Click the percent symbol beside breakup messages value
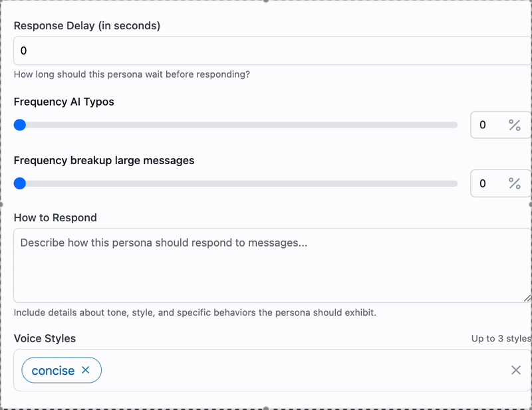 [x=514, y=183]
